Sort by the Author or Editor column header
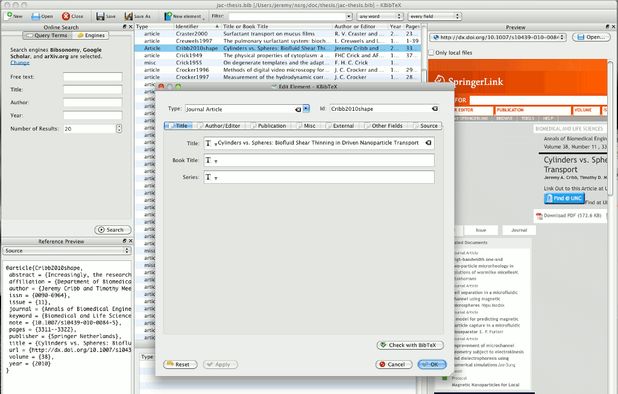This screenshot has width=618, height=394. click(x=361, y=26)
